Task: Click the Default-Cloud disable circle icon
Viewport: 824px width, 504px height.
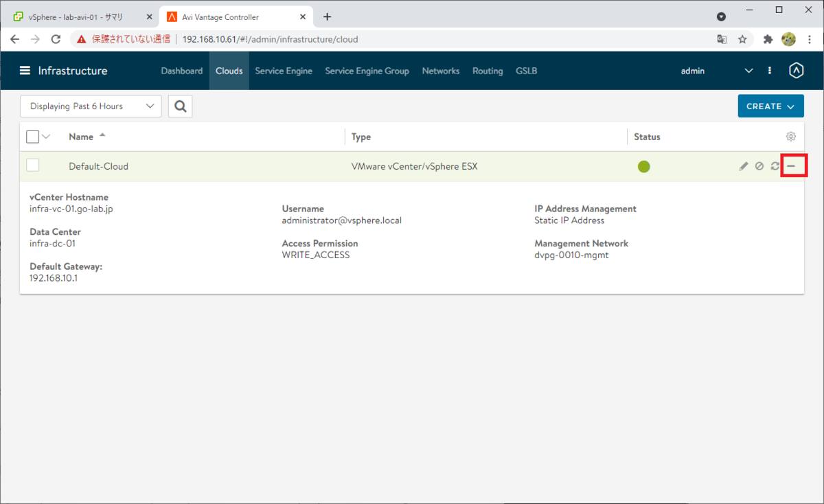Action: pyautogui.click(x=759, y=166)
